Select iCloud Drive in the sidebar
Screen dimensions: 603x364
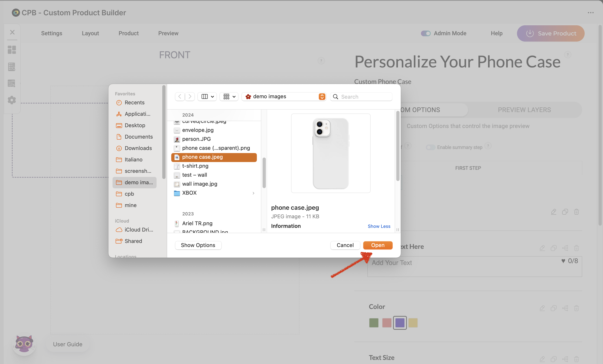pos(134,229)
